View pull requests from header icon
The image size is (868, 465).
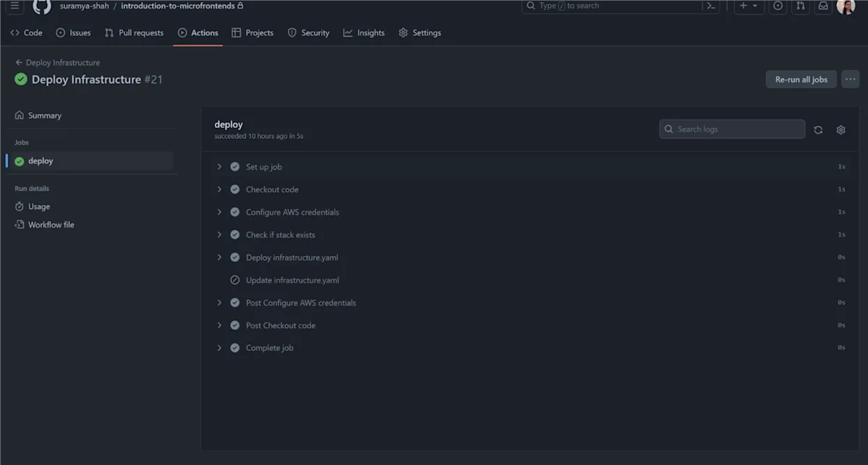click(800, 6)
